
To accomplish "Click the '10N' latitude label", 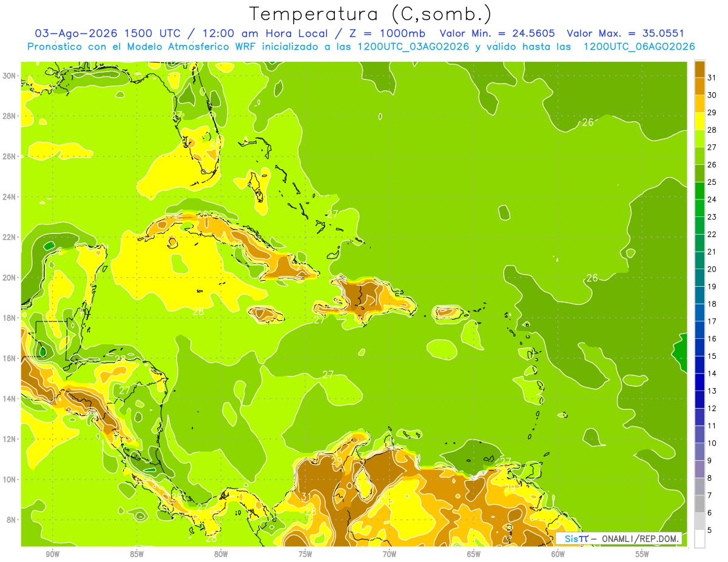I will [9, 479].
